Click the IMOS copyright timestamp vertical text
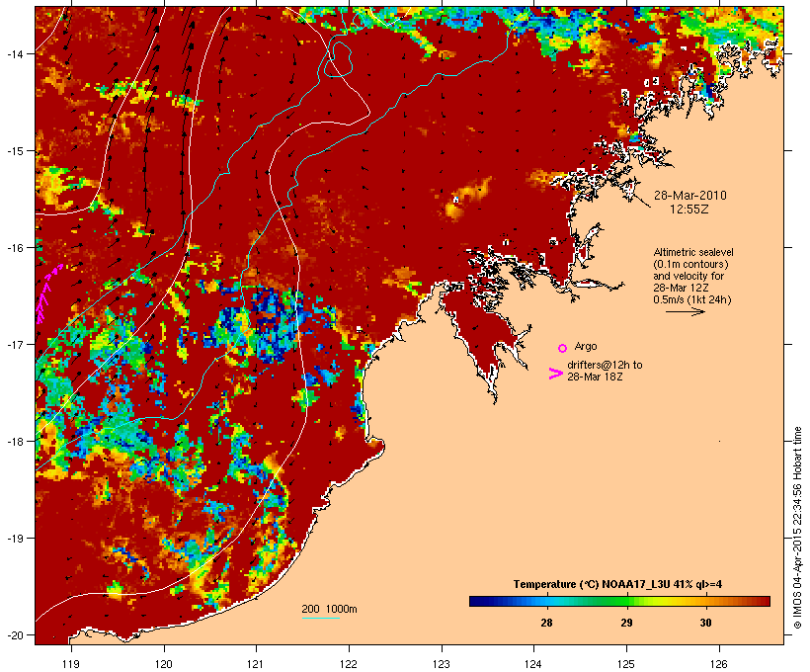This screenshot has height=672, width=810. [x=797, y=528]
